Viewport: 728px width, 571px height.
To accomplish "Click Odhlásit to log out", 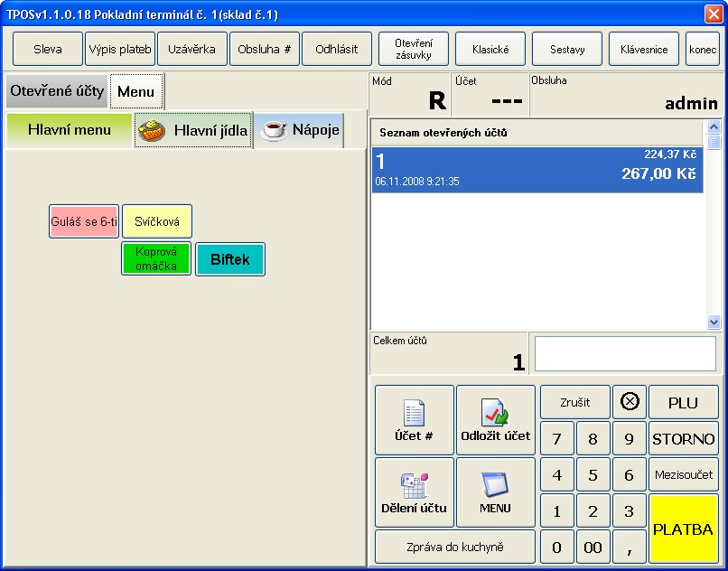I will tap(337, 50).
